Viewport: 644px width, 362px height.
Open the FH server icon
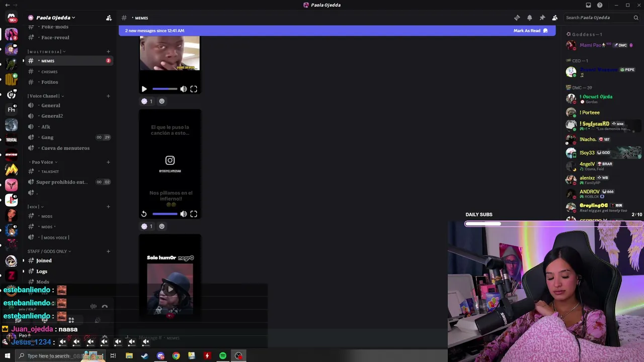11,110
